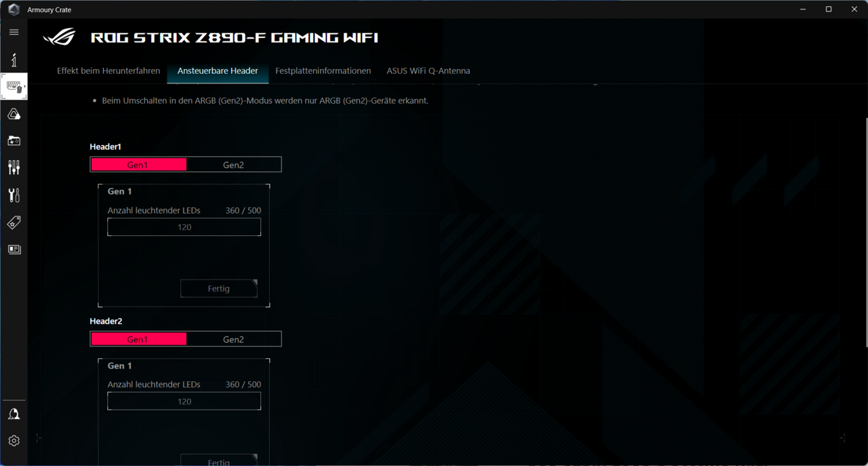Open the Settings gear icon

14,441
